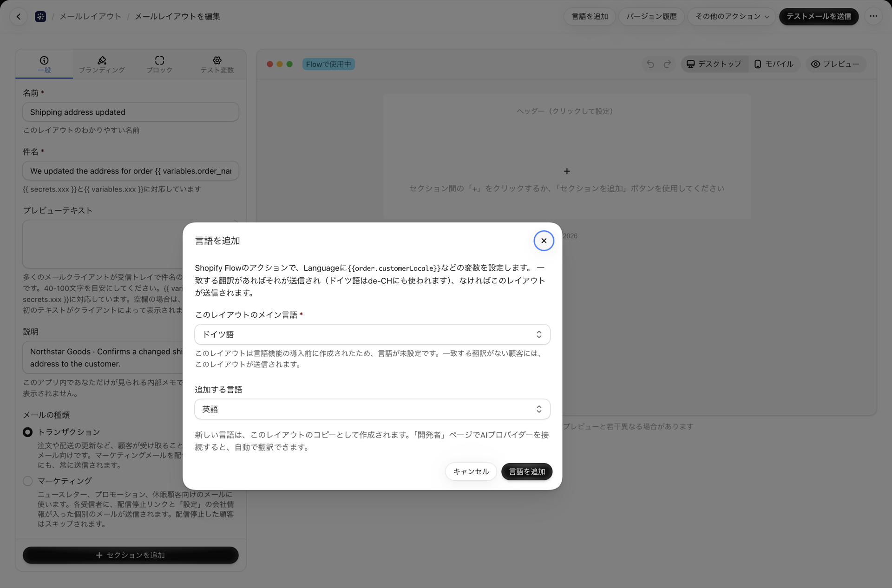Switch to the ブランディング tab
The width and height of the screenshot is (892, 588).
pos(102,65)
